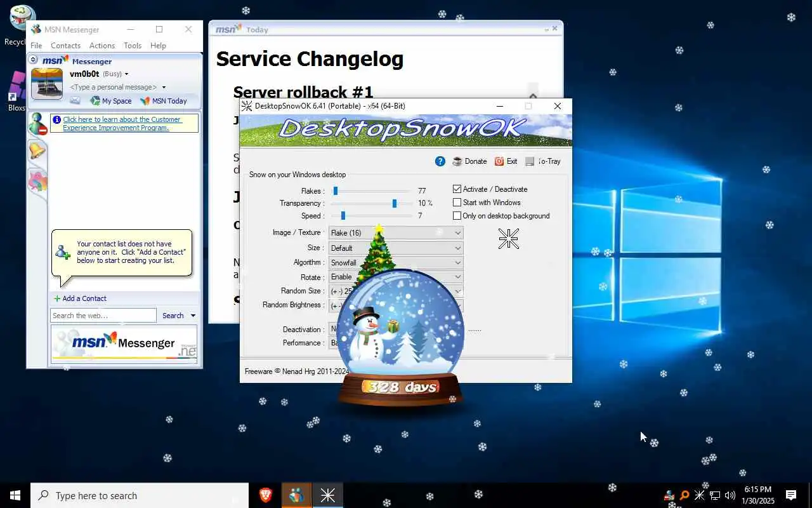Viewport: 812px width, 508px height.
Task: Toggle Activate / Deactivate checkbox
Action: click(x=457, y=189)
